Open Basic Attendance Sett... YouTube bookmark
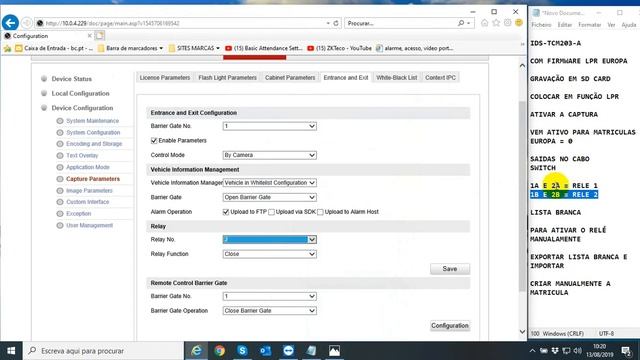The width and height of the screenshot is (640, 360). point(264,48)
